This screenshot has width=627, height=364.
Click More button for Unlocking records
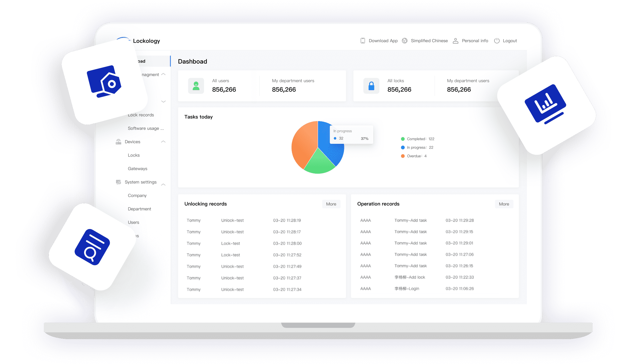(331, 204)
